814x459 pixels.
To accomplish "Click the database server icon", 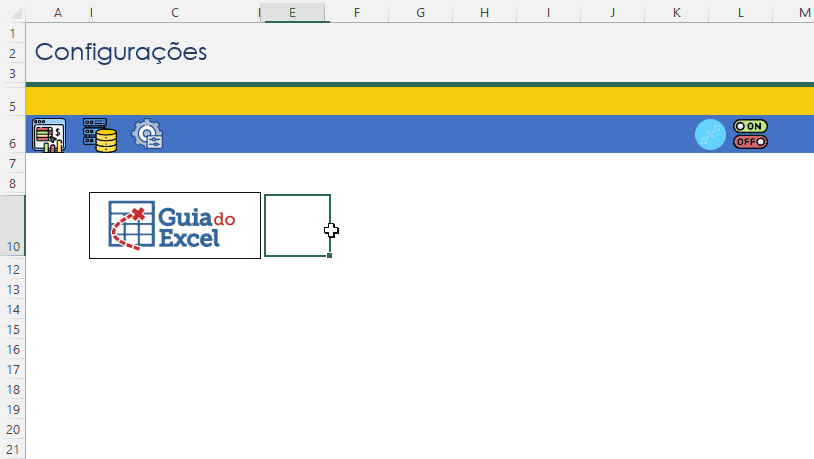I will click(x=99, y=134).
